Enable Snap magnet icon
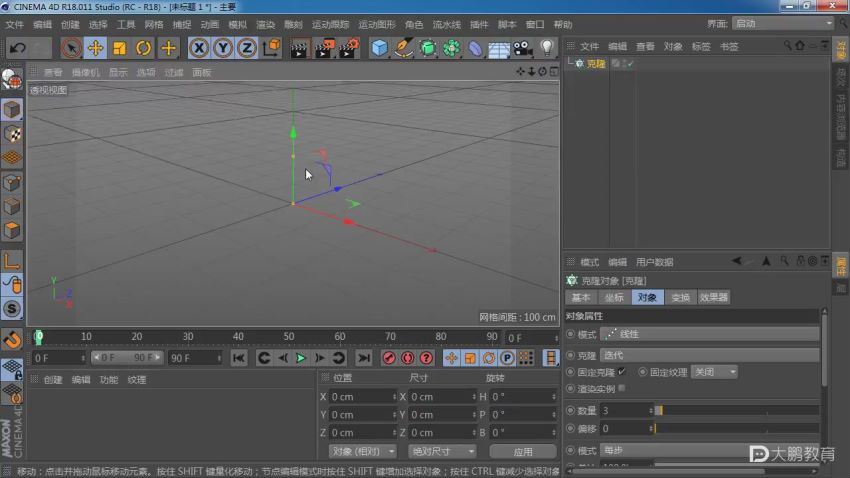The height and width of the screenshot is (478, 850). (x=11, y=340)
